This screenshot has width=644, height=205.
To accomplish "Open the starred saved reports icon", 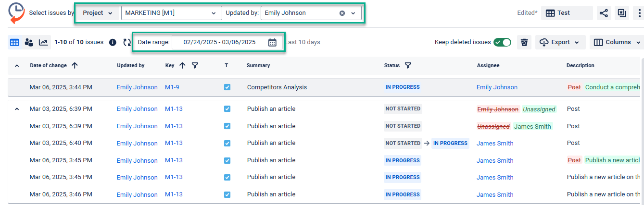I will pos(622,13).
